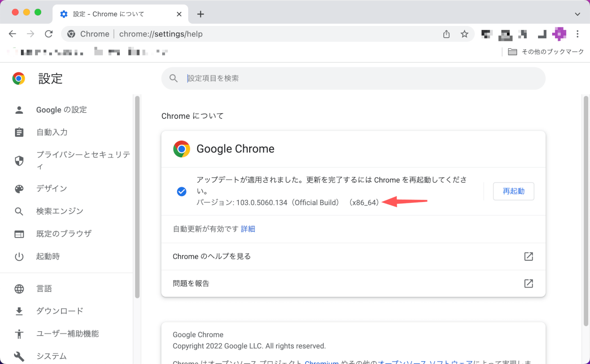Click the palette icon beside デザイン
590x364 pixels.
click(19, 189)
